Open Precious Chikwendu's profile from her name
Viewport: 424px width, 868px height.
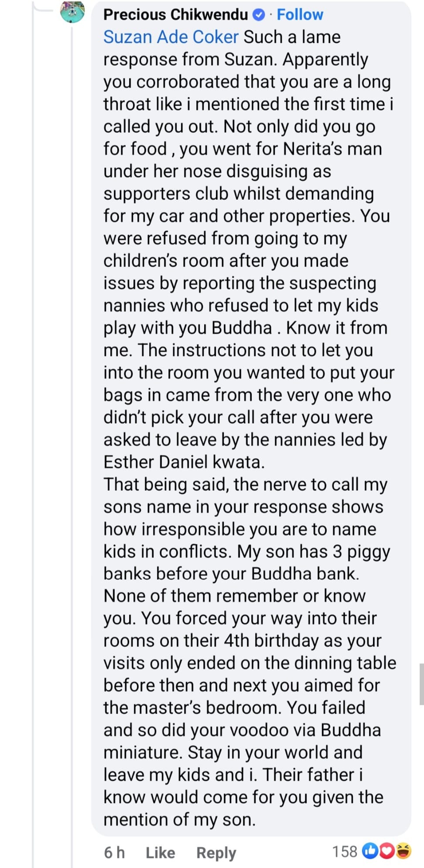[175, 15]
